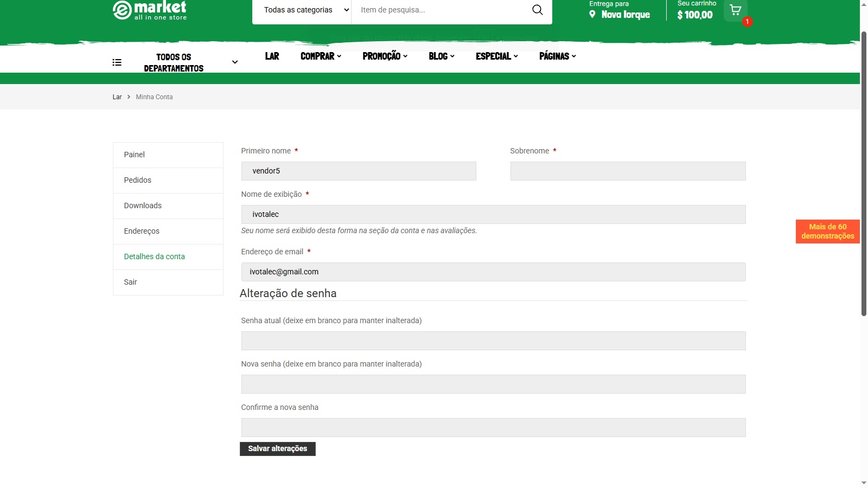Click the emarket logo
The image size is (868, 488).
tap(150, 10)
